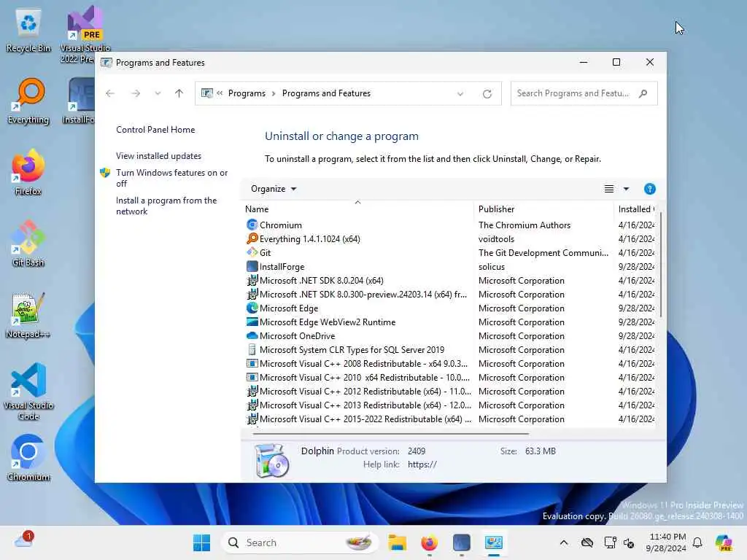This screenshot has height=560, width=747.
Task: Select Microsoft Visual C++ 2008 Redistributable row
Action: pyautogui.click(x=449, y=363)
